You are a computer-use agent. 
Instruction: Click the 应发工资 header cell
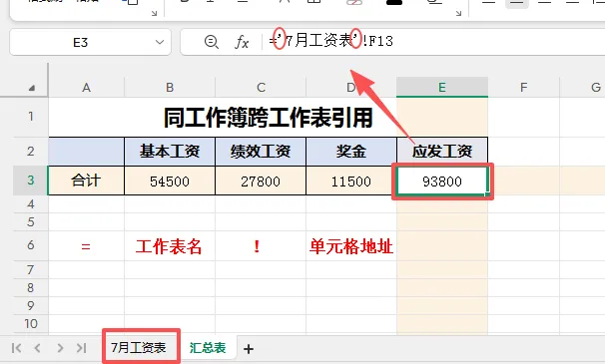pos(442,152)
